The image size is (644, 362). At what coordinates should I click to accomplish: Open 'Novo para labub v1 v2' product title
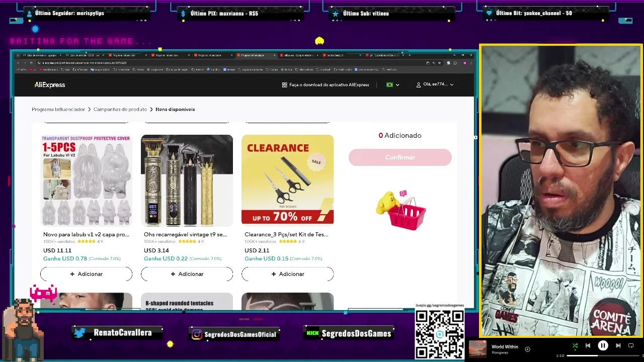tap(86, 234)
